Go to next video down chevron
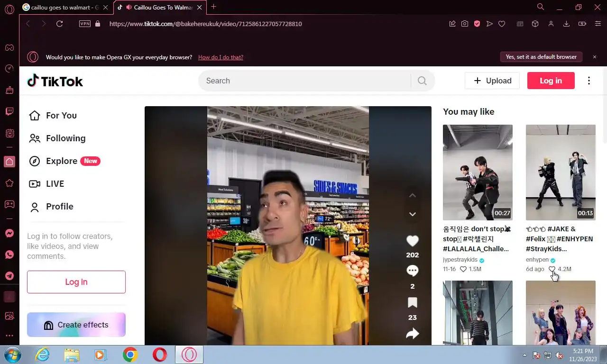The width and height of the screenshot is (607, 364). point(413,214)
